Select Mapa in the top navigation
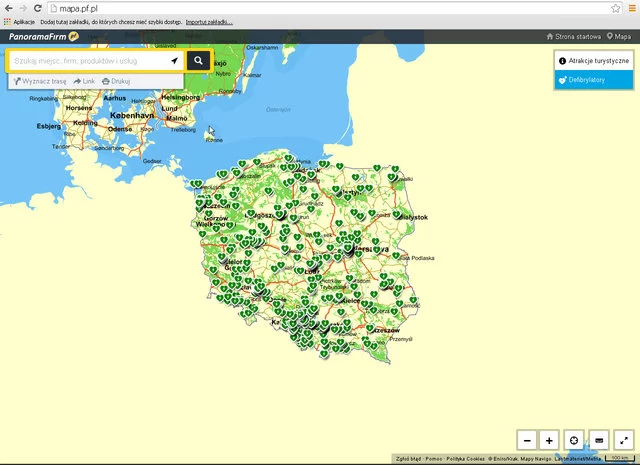The width and height of the screenshot is (640, 465). pos(620,36)
